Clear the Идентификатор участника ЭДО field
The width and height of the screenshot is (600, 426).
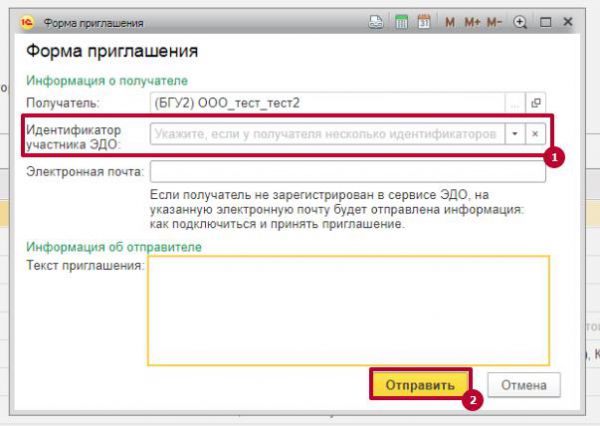point(536,133)
